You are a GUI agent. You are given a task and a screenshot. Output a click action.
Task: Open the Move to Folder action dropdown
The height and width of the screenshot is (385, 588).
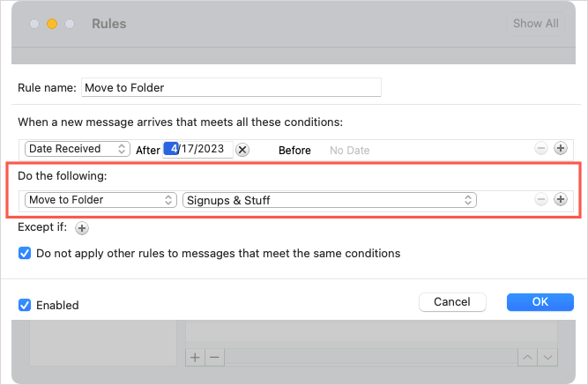(100, 200)
